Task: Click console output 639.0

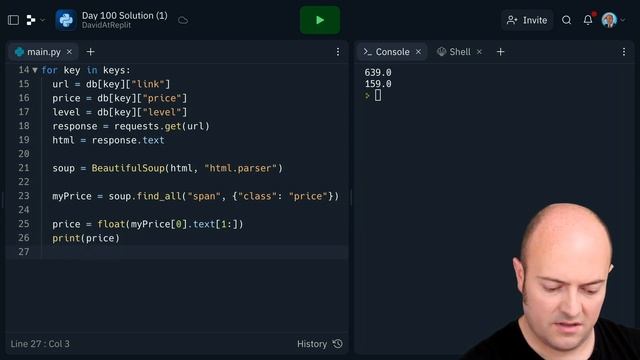Action: tap(378, 73)
